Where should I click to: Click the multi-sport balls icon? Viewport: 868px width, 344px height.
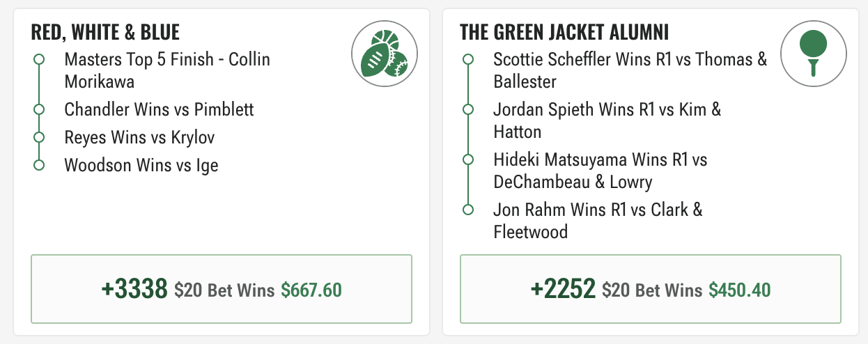coord(385,54)
